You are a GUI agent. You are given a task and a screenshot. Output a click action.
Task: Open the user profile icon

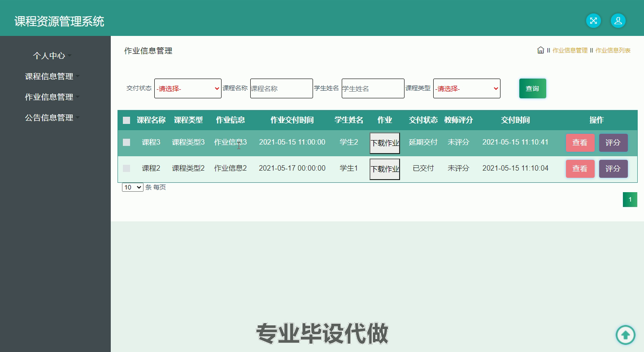618,21
